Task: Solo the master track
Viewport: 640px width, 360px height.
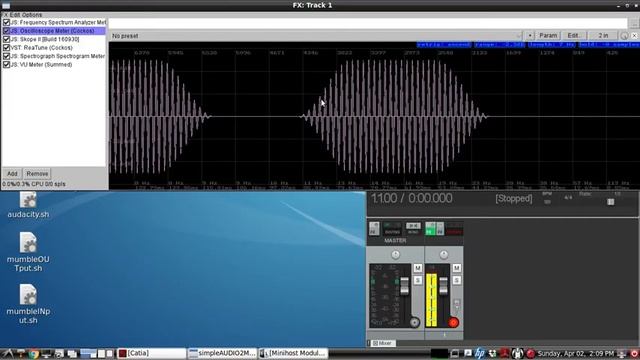Action: tap(418, 280)
